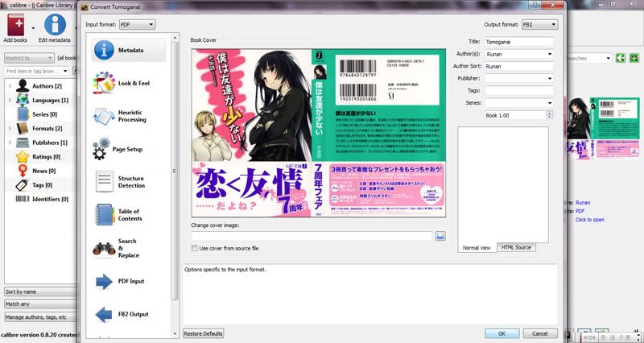The height and width of the screenshot is (343, 644).
Task: Expand the Authors tree node
Action: click(x=10, y=86)
